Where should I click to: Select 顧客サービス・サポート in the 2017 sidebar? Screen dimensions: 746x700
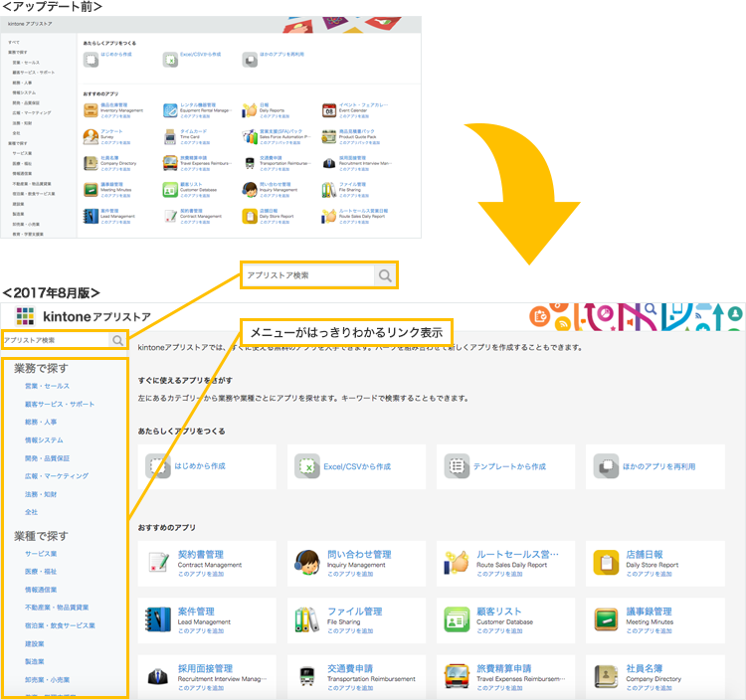pos(60,404)
